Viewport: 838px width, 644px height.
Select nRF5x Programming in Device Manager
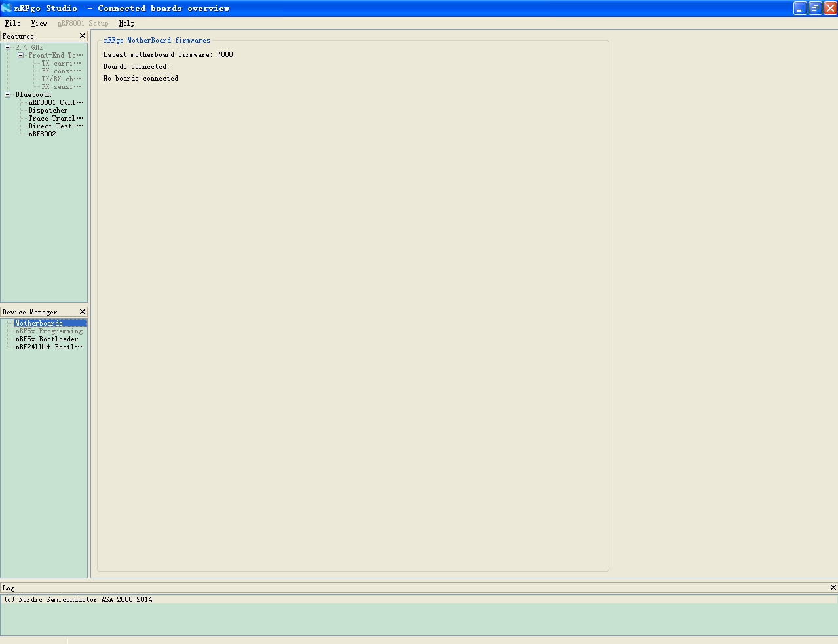(x=49, y=331)
